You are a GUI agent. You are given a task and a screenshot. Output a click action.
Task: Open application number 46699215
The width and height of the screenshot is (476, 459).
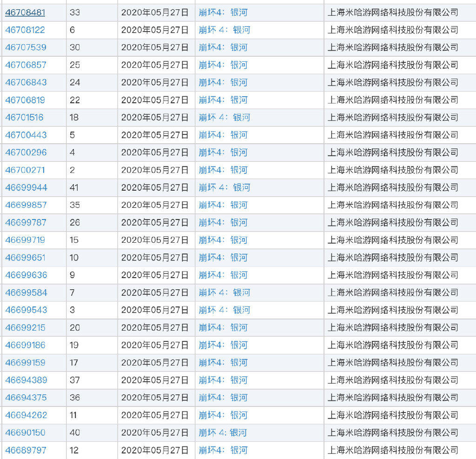coord(25,327)
